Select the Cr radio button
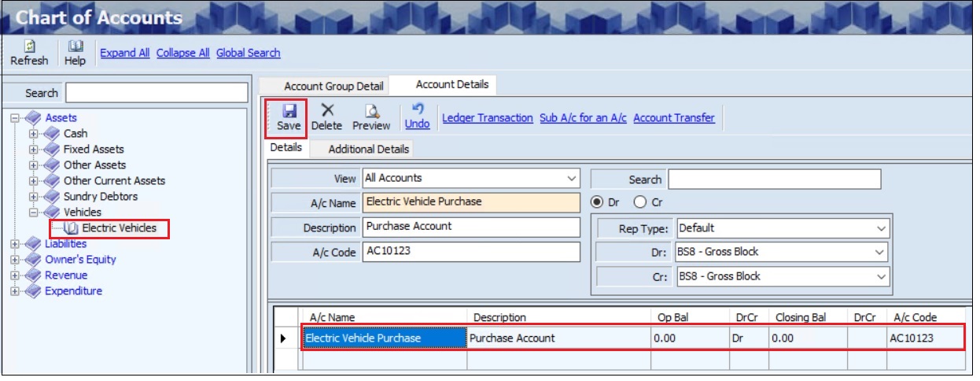 639,202
